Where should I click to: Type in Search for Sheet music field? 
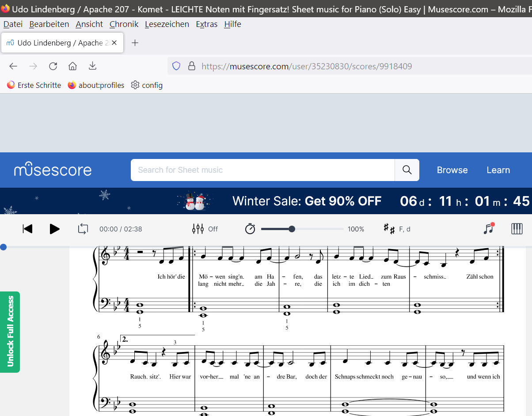(262, 170)
